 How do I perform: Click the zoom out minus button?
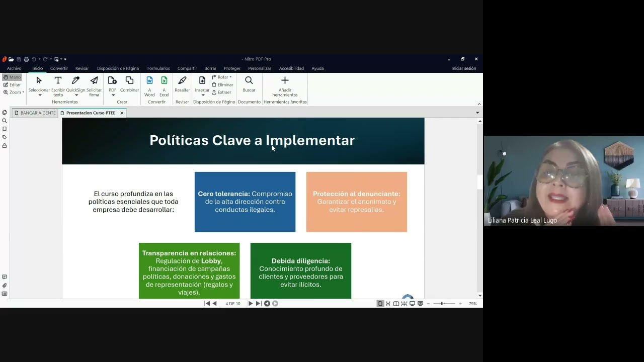point(428,304)
